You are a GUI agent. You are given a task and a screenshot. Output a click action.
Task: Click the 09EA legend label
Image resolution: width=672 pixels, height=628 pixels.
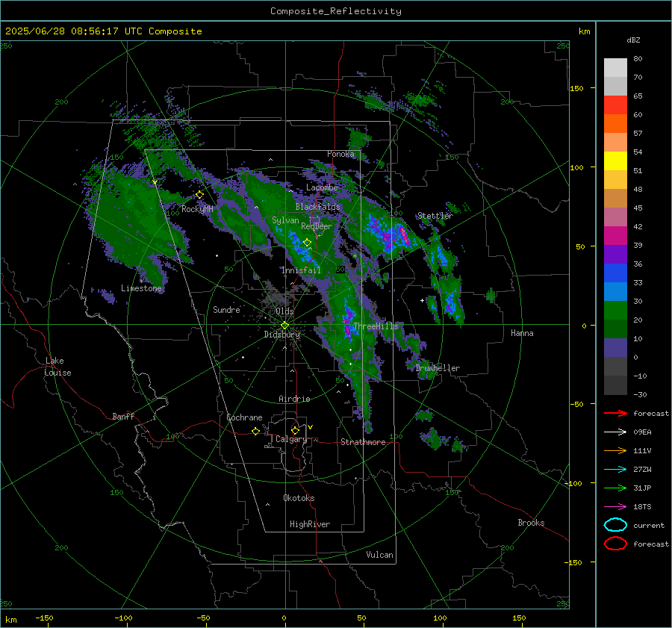click(642, 432)
